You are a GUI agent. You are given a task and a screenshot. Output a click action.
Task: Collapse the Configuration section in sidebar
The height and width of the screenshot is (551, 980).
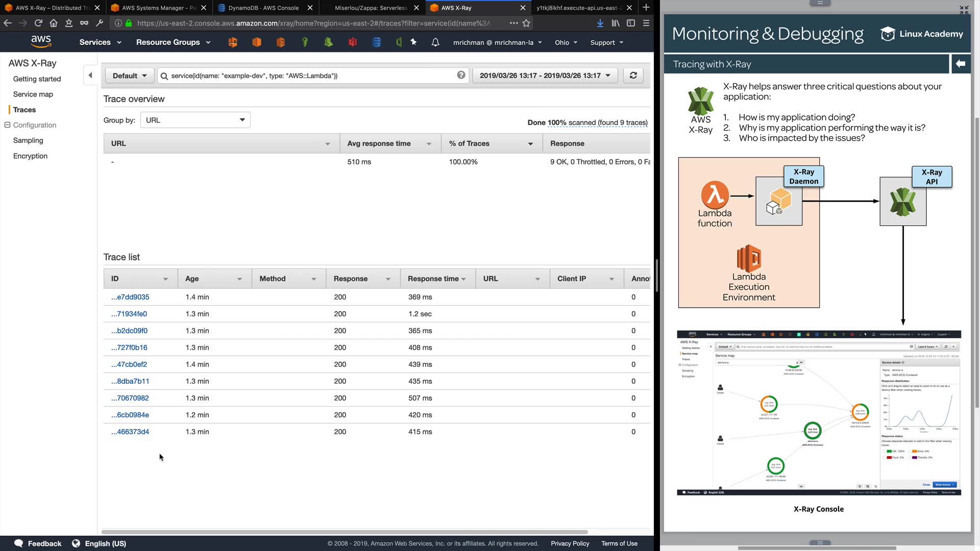pos(7,125)
